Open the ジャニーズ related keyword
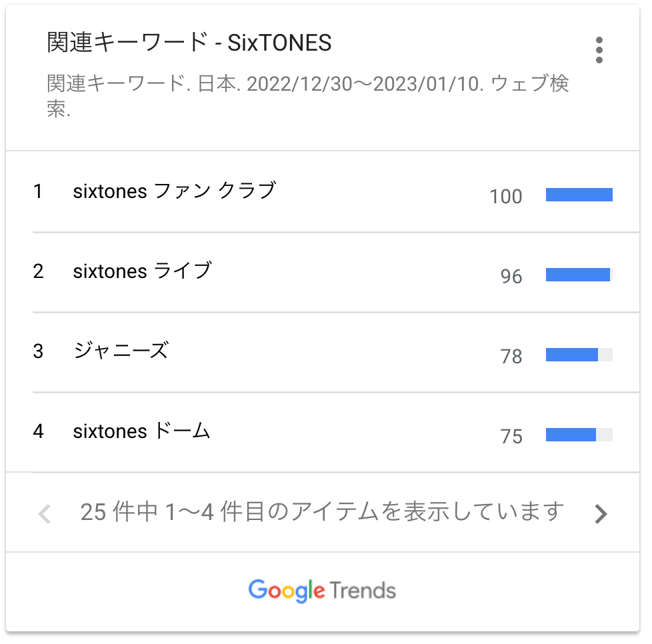 pos(121,351)
